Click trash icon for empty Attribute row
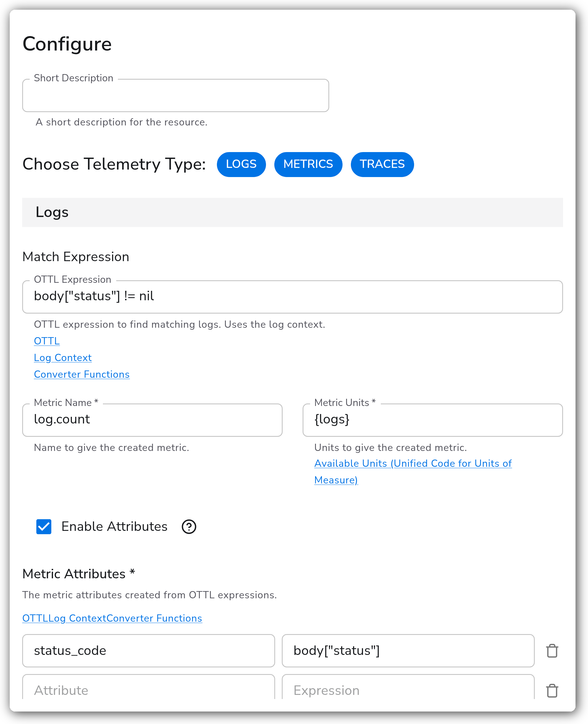 [552, 690]
